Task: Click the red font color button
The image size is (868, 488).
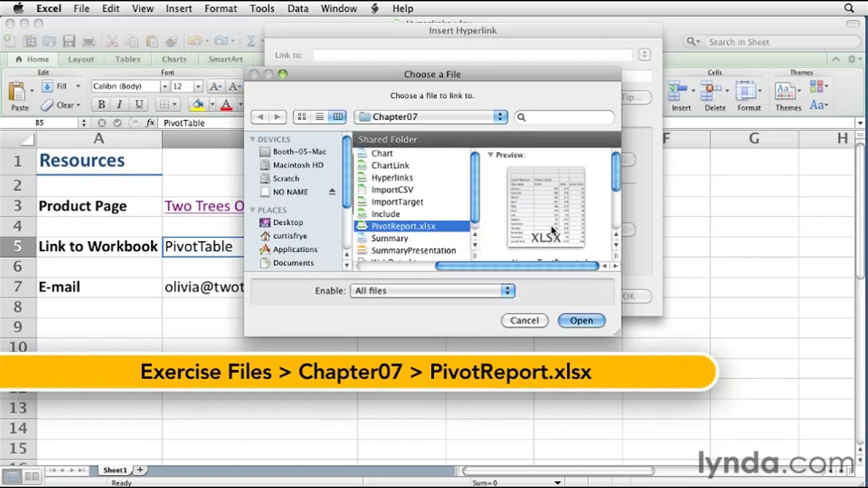Action: click(226, 104)
